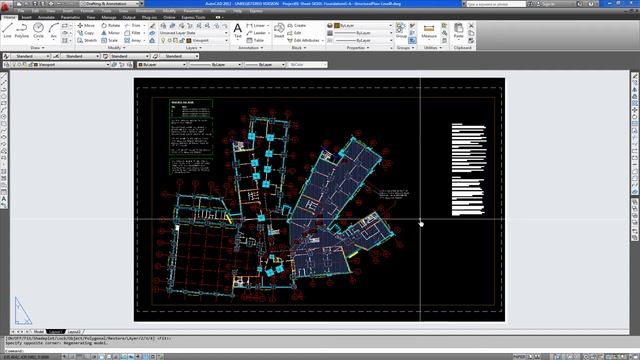Choose the Move command
Screen dimensions: 640x360
coord(86,25)
